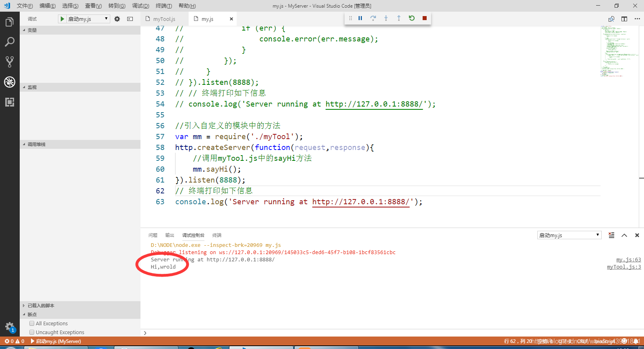Viewport: 644px width, 349px height.
Task: Switch to the 输出 panel tab
Action: (x=170, y=235)
